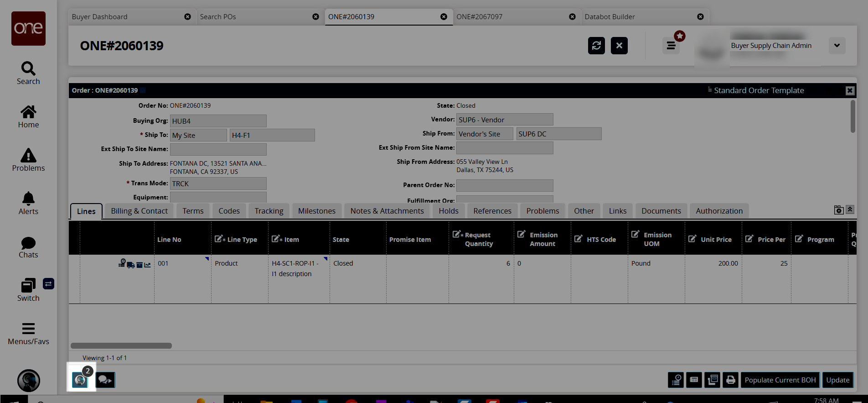Viewport: 868px width, 403px height.
Task: Open the Milestones tab
Action: coord(317,211)
